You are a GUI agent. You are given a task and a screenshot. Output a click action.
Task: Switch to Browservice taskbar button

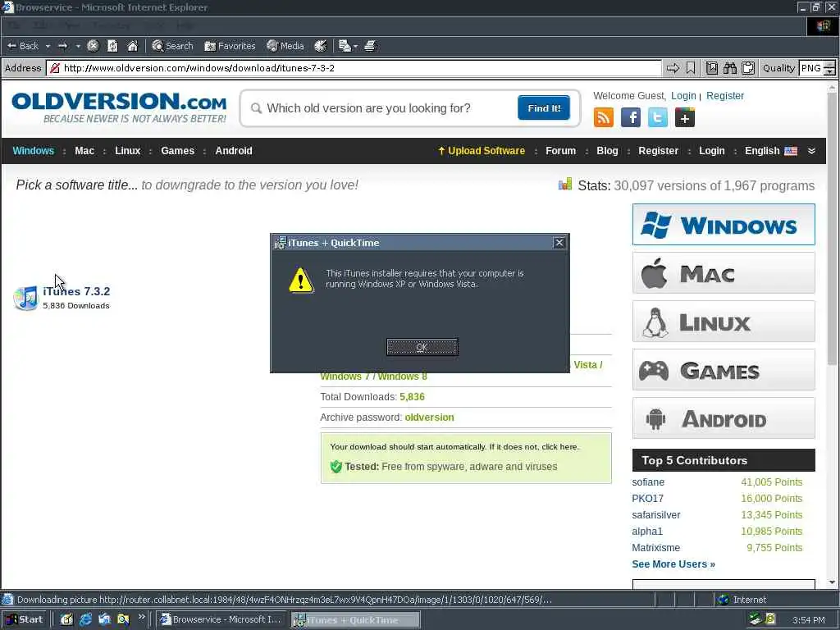pos(221,620)
